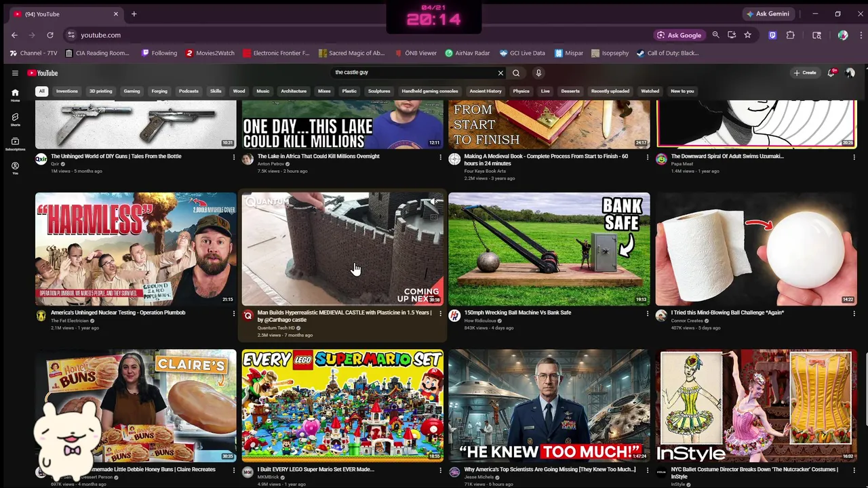This screenshot has width=868, height=488.
Task: Open the CIA Reading Room bookmark
Action: (x=97, y=53)
